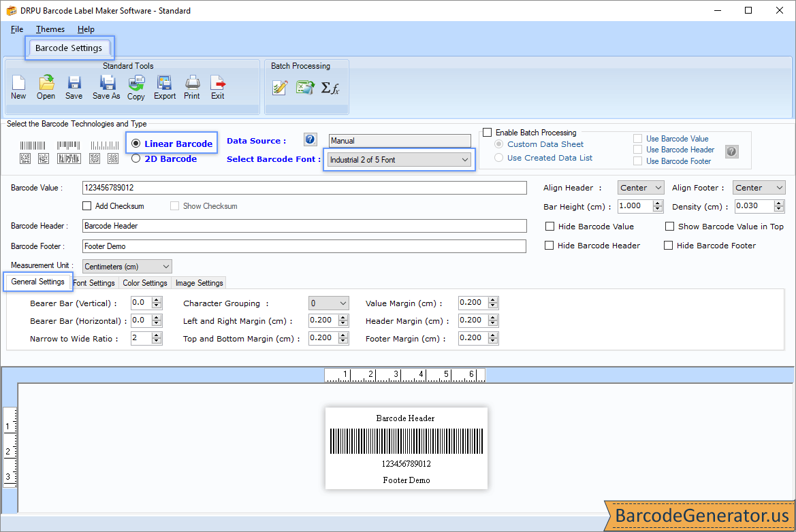Select the General Settings tab
Viewport: 796px width, 532px height.
[37, 282]
